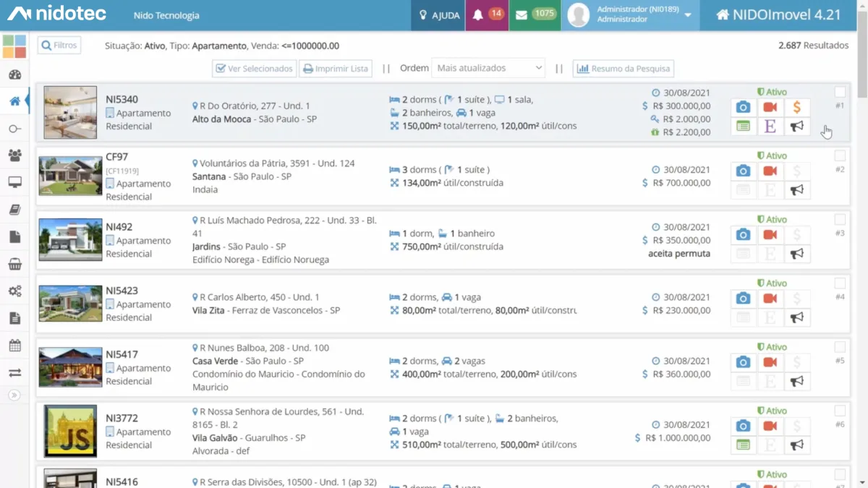Open photos camera icon for NI5423
The image size is (868, 488).
pos(743,299)
